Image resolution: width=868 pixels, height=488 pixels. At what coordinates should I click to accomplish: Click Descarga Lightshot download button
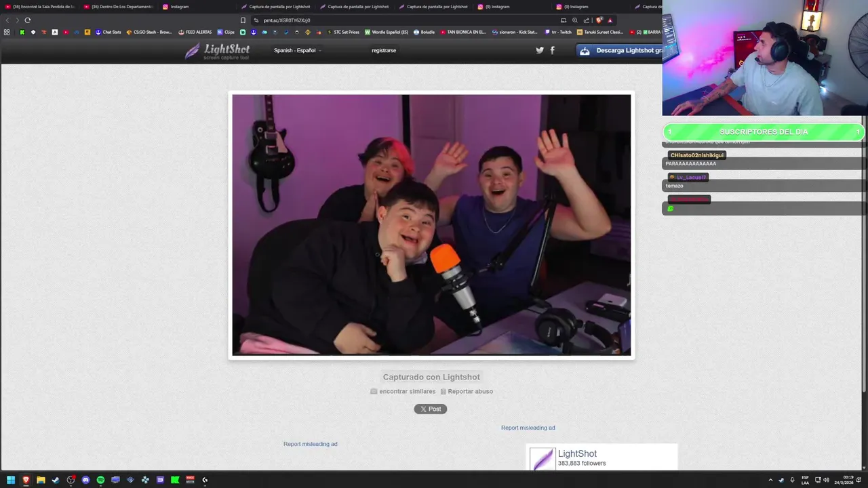pyautogui.click(x=619, y=50)
